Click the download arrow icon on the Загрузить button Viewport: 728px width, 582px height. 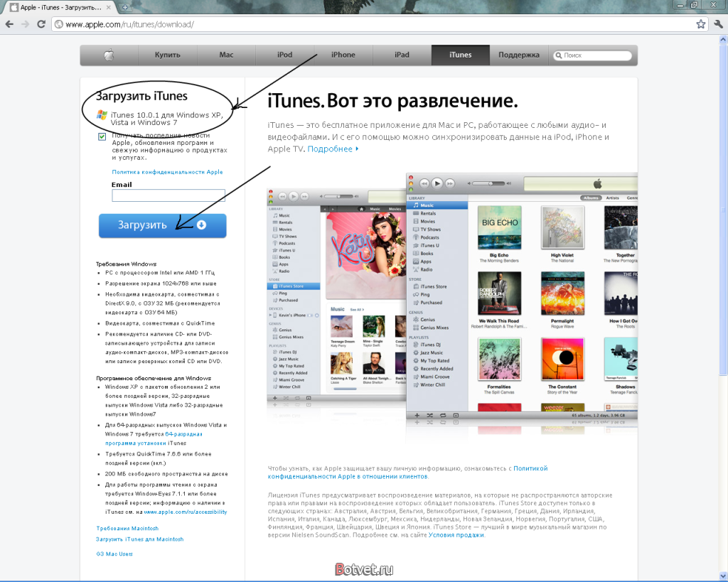pyautogui.click(x=201, y=225)
